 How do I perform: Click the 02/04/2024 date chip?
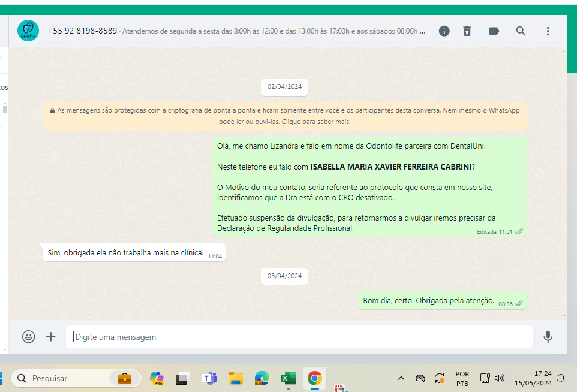[x=284, y=87]
